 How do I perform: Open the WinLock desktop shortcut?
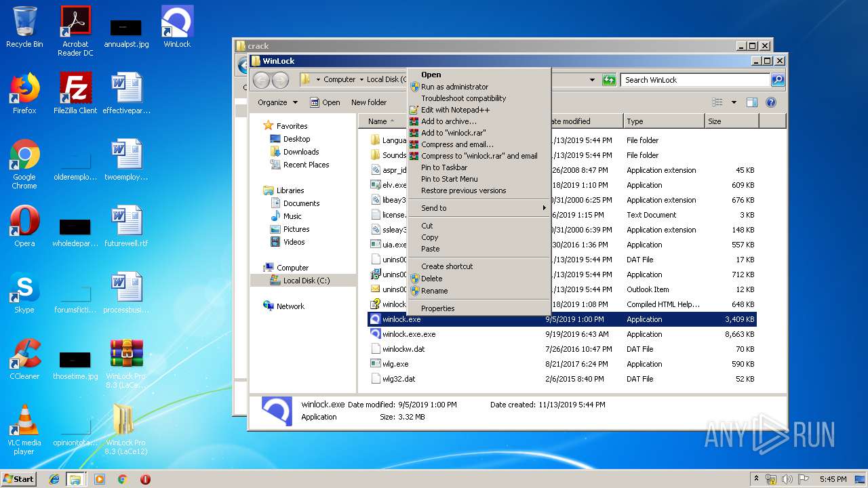pyautogui.click(x=177, y=27)
